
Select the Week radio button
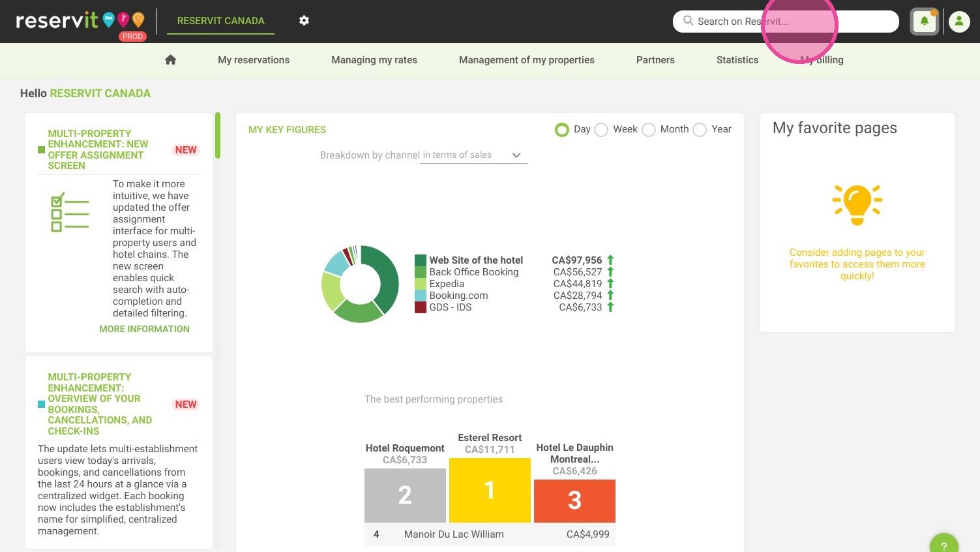tap(601, 130)
